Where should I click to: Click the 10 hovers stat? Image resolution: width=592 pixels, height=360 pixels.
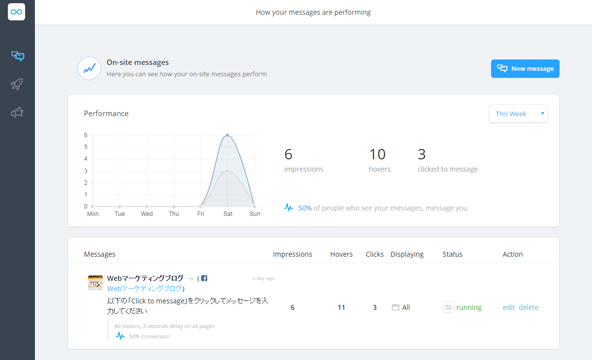click(379, 160)
